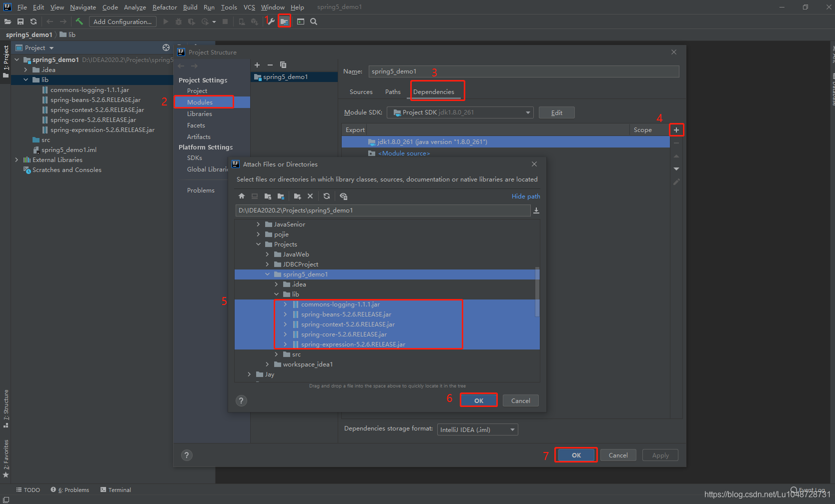Expand JDBCProject folder in file chooser
The image size is (835, 504).
[267, 264]
